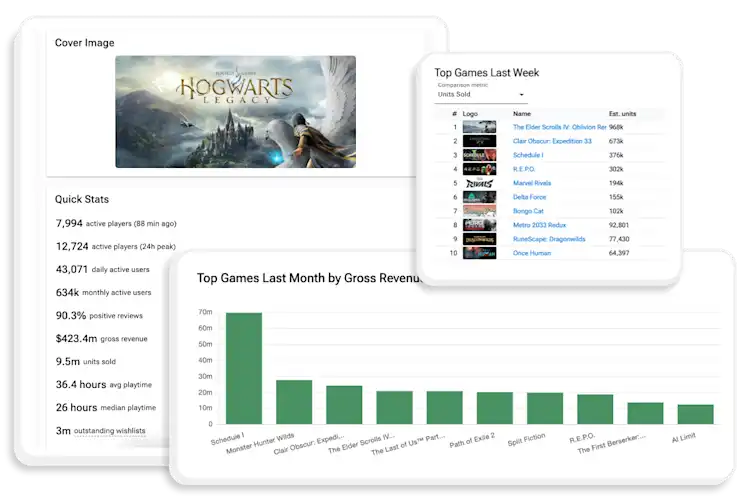The height and width of the screenshot is (501, 750).
Task: Select the Monster Hunter Wilds revenue bar
Action: click(x=294, y=402)
